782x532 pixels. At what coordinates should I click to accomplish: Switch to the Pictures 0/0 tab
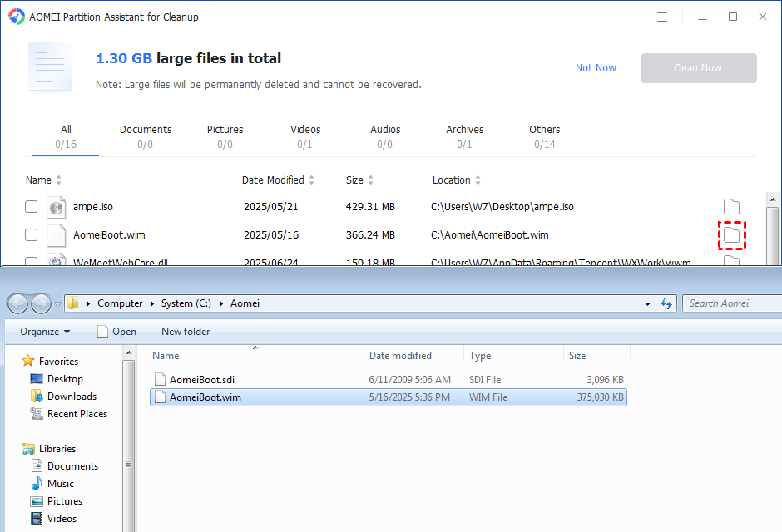click(x=225, y=136)
